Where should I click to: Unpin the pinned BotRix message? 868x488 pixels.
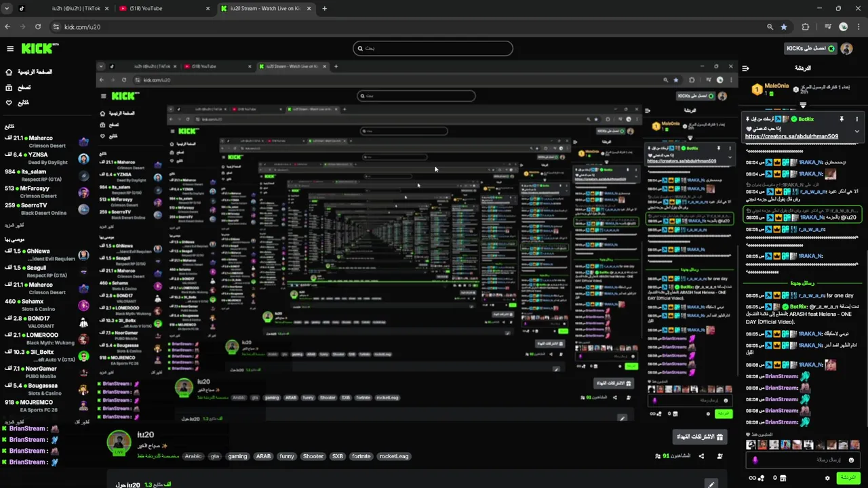(x=842, y=119)
